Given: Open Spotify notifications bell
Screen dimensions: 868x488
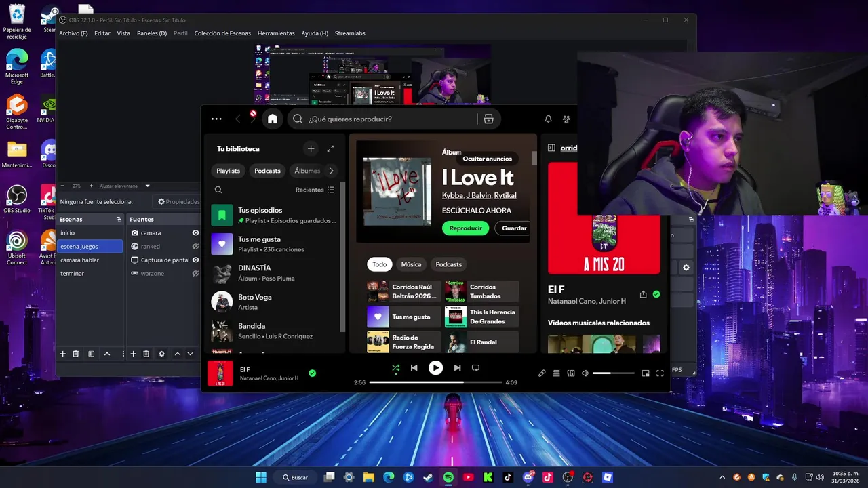Looking at the screenshot, I should pos(548,119).
